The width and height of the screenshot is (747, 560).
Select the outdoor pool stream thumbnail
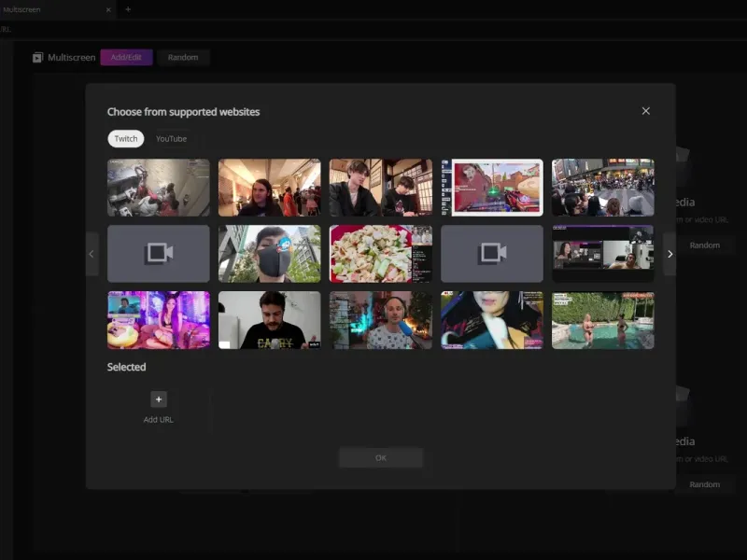tap(602, 320)
